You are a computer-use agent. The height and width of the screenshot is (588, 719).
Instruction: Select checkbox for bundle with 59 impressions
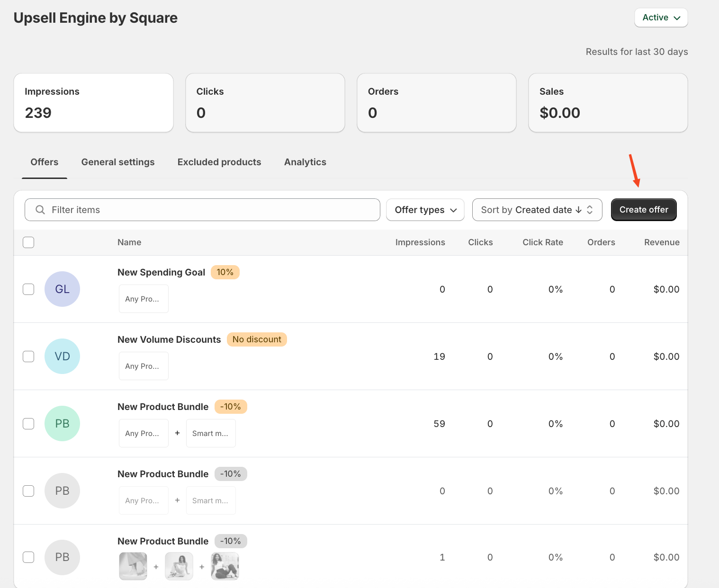pyautogui.click(x=28, y=424)
